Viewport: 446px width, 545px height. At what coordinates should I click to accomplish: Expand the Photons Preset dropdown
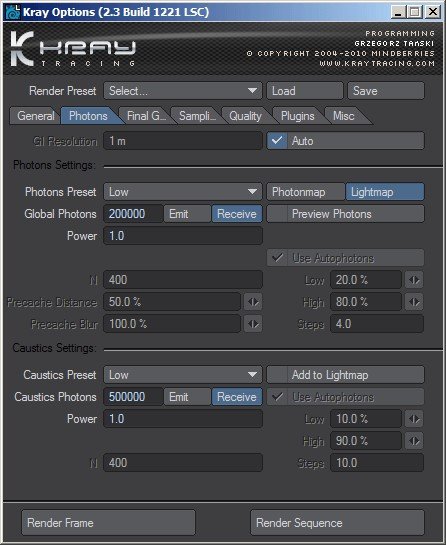click(183, 192)
